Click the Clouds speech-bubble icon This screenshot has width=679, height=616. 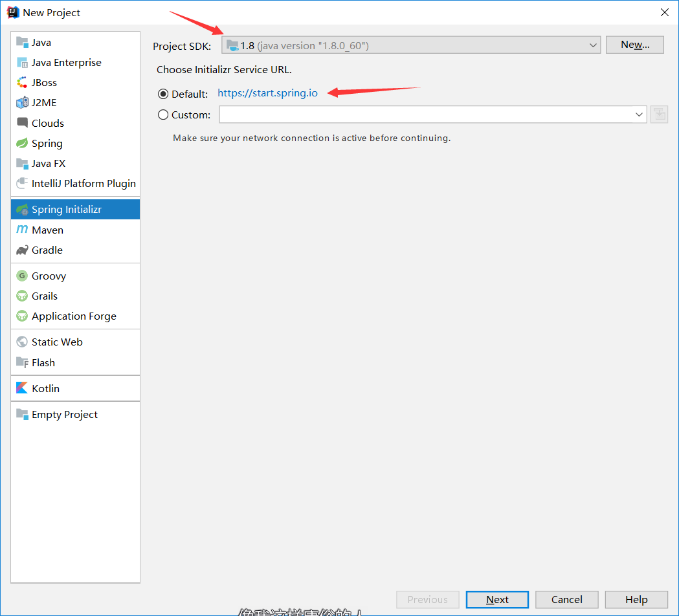click(x=22, y=122)
